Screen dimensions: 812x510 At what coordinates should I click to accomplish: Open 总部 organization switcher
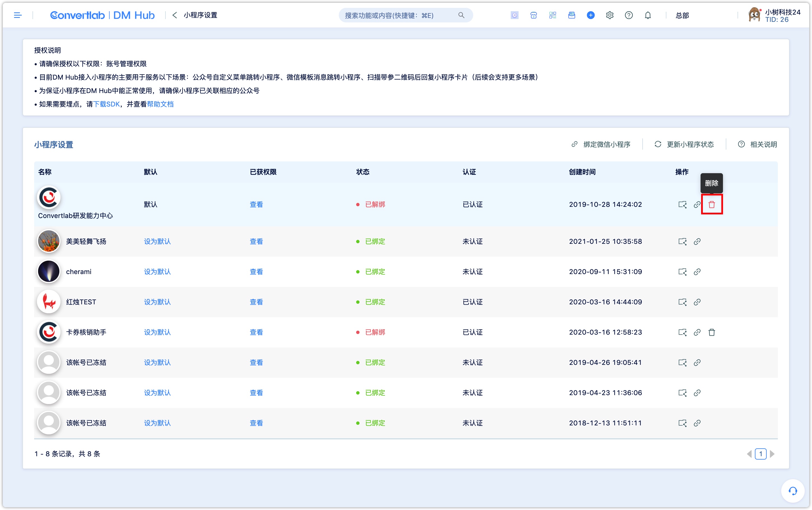(682, 15)
